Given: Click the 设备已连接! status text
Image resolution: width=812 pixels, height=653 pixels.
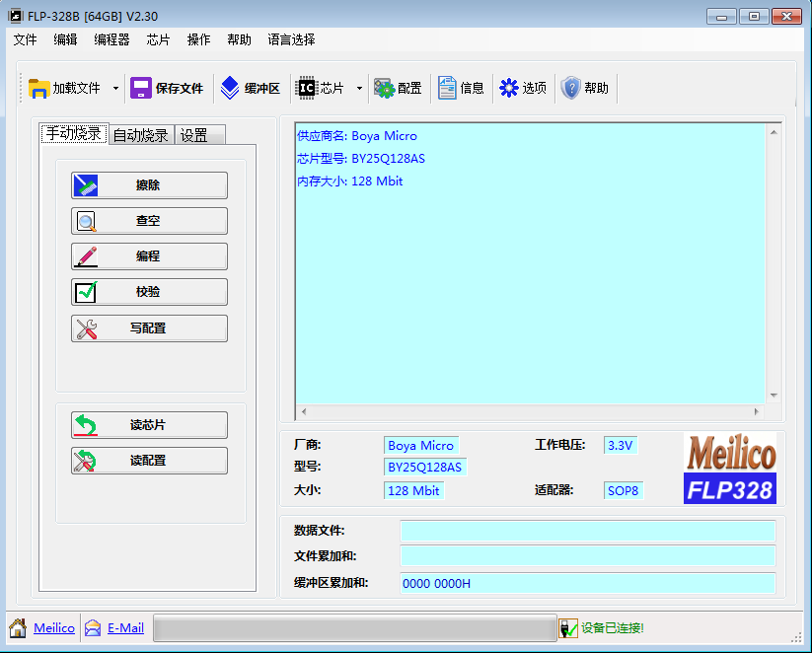Looking at the screenshot, I should pos(612,628).
